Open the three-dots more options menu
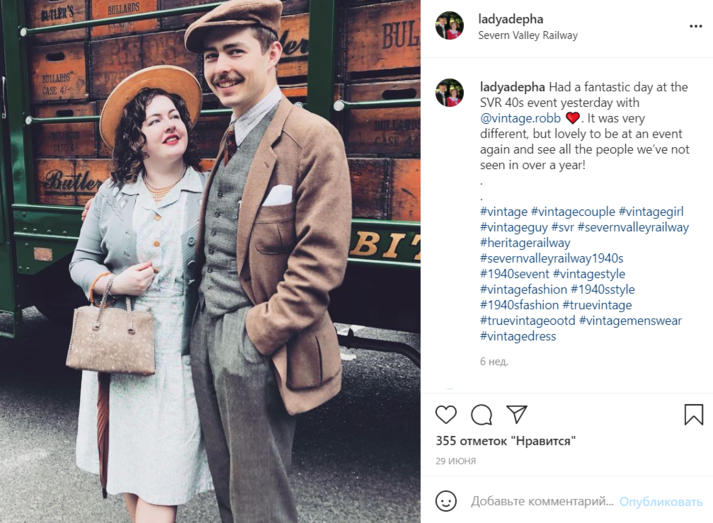The image size is (713, 523). tap(696, 26)
